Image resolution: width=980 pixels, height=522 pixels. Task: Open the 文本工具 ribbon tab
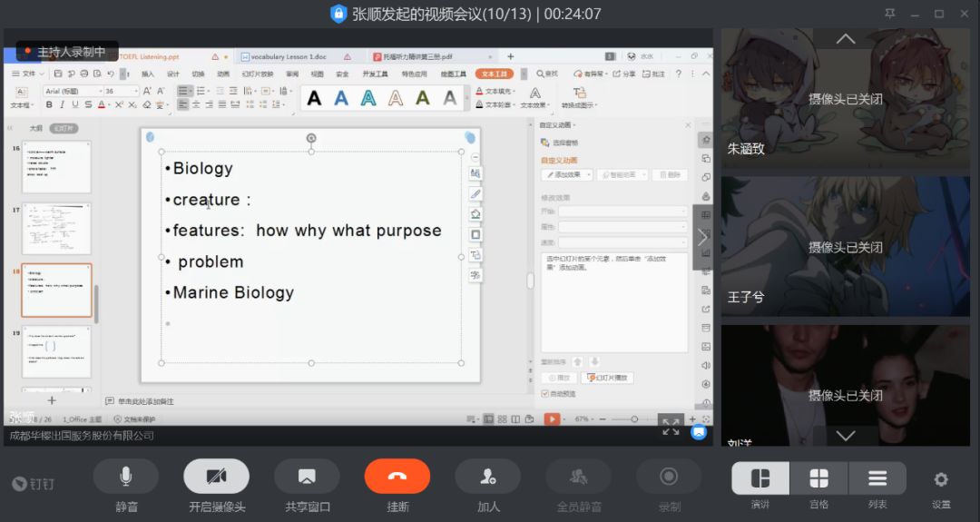click(495, 74)
